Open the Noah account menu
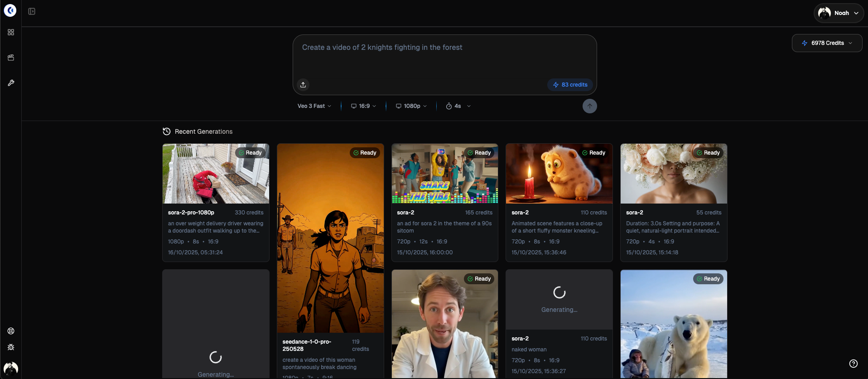Image resolution: width=868 pixels, height=379 pixels. [839, 13]
